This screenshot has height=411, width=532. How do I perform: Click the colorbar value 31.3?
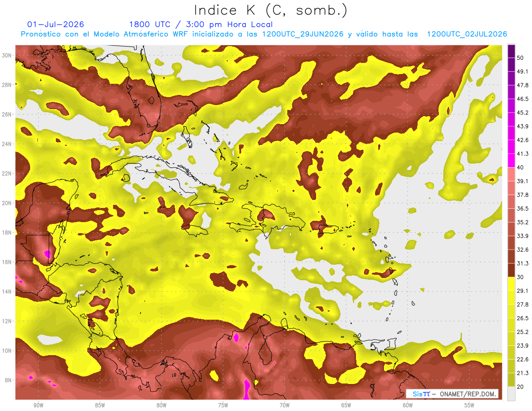(x=523, y=263)
